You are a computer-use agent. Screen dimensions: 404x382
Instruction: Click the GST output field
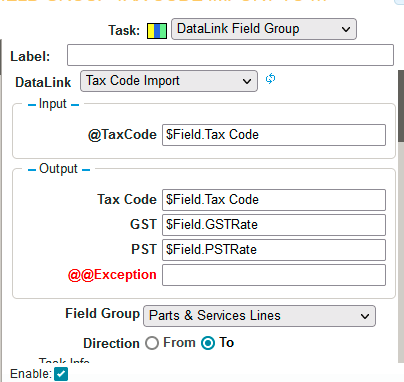pyautogui.click(x=274, y=225)
